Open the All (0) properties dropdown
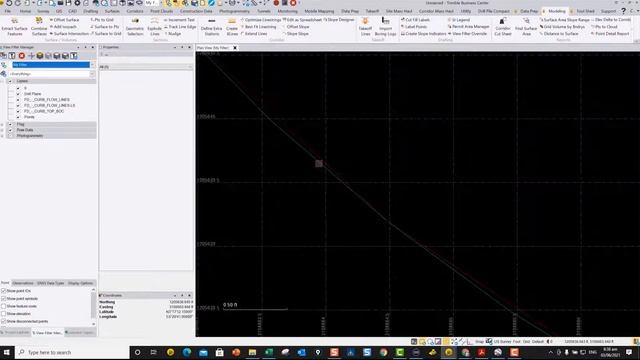640x360 pixels. pyautogui.click(x=190, y=67)
